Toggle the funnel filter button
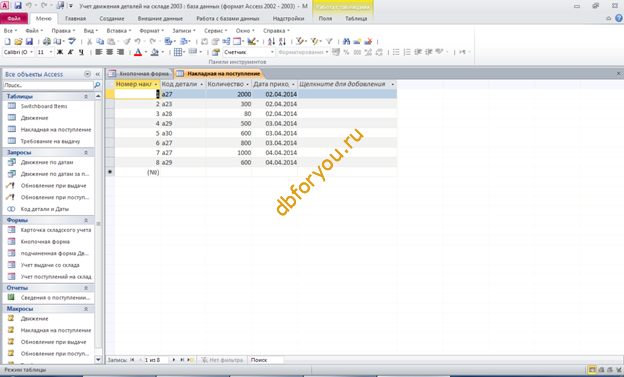624x377 pixels. point(329,41)
